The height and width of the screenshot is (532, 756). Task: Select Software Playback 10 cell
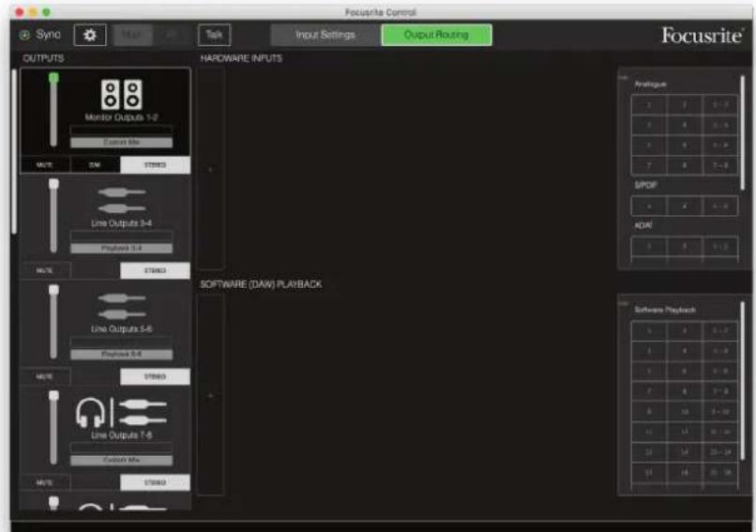pyautogui.click(x=685, y=411)
